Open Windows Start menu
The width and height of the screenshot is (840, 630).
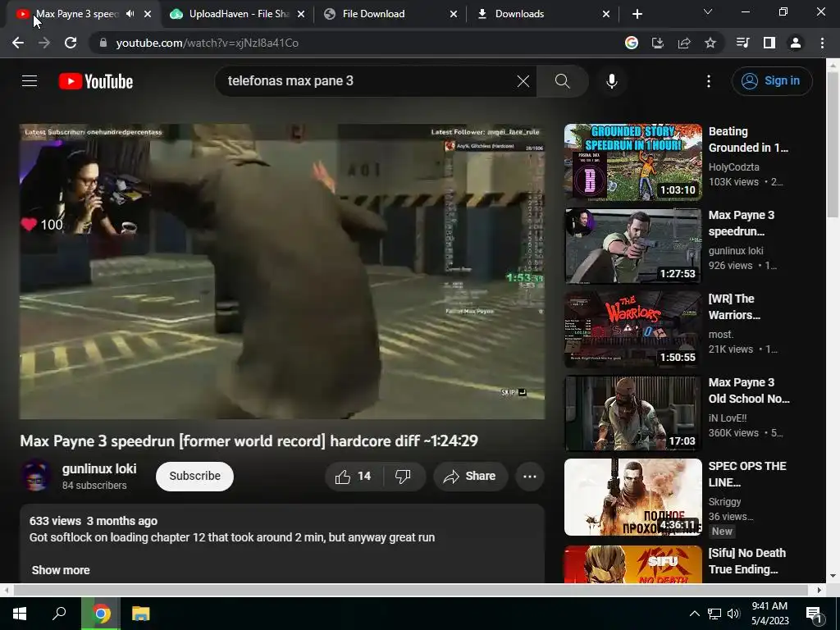20,614
